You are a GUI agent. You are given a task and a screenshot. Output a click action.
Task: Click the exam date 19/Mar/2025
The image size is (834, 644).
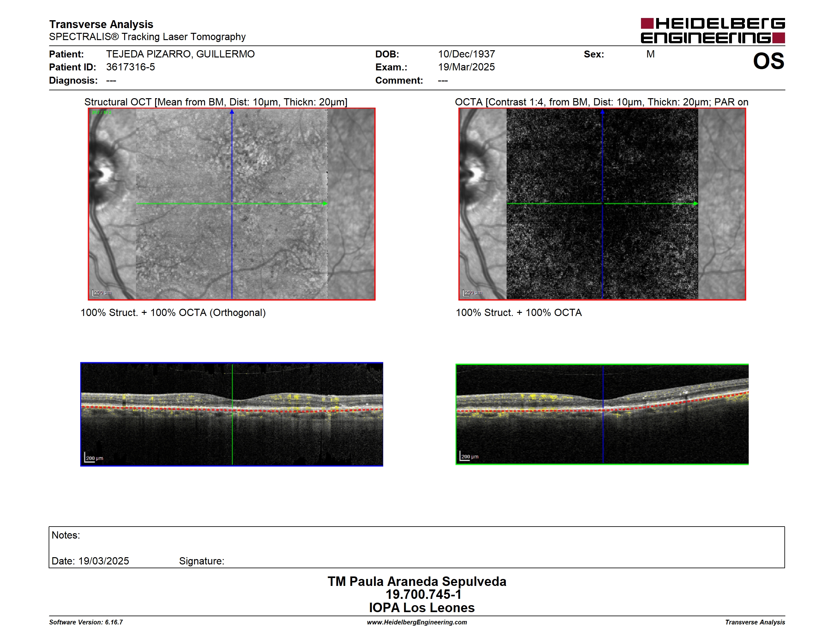(x=466, y=67)
